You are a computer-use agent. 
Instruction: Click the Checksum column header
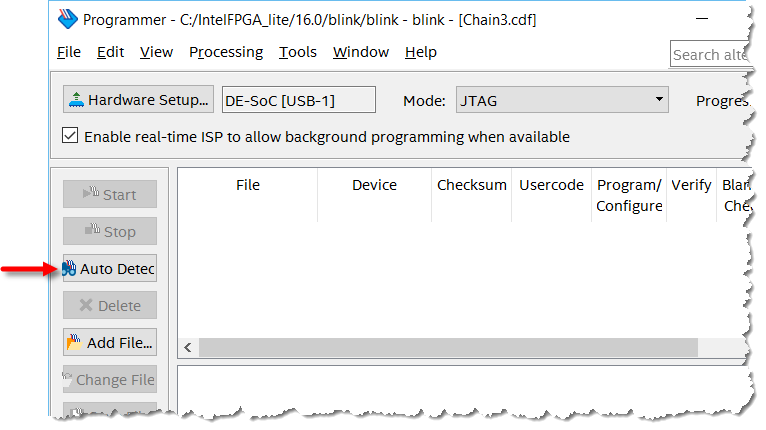[472, 185]
